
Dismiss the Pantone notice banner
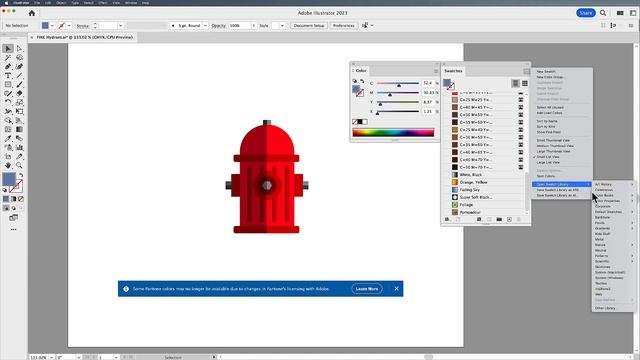[396, 289]
